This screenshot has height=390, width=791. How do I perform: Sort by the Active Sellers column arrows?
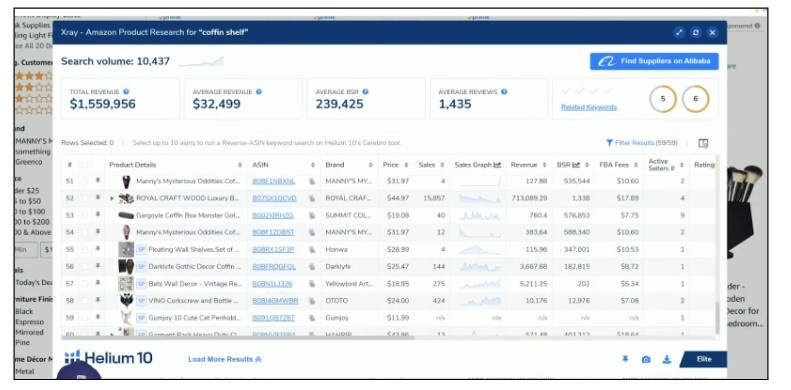click(682, 165)
